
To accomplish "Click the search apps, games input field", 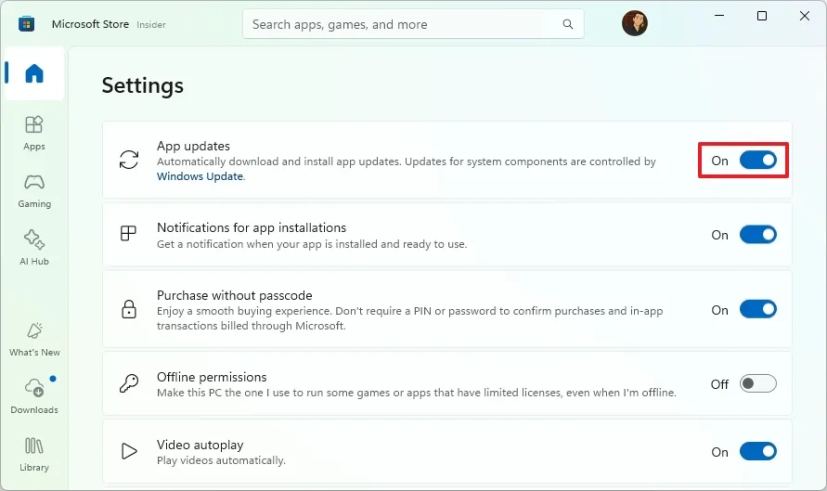I will [x=413, y=24].
